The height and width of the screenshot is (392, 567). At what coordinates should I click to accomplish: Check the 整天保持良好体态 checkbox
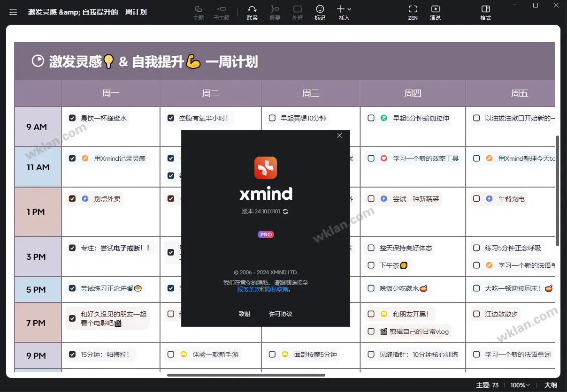point(371,248)
